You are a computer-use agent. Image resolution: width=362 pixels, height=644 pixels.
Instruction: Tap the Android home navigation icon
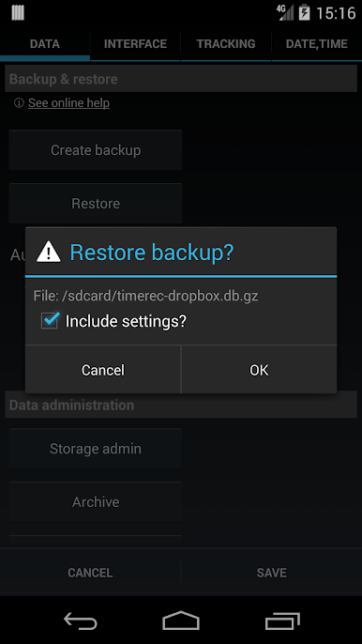pos(181,621)
